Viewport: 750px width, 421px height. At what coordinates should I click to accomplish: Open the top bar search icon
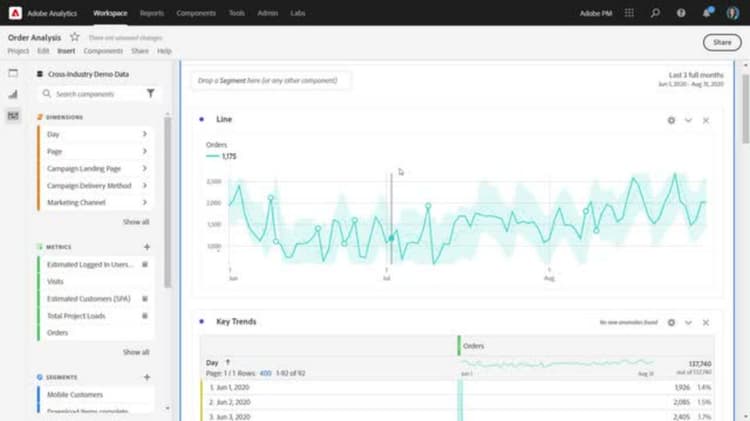pyautogui.click(x=655, y=13)
